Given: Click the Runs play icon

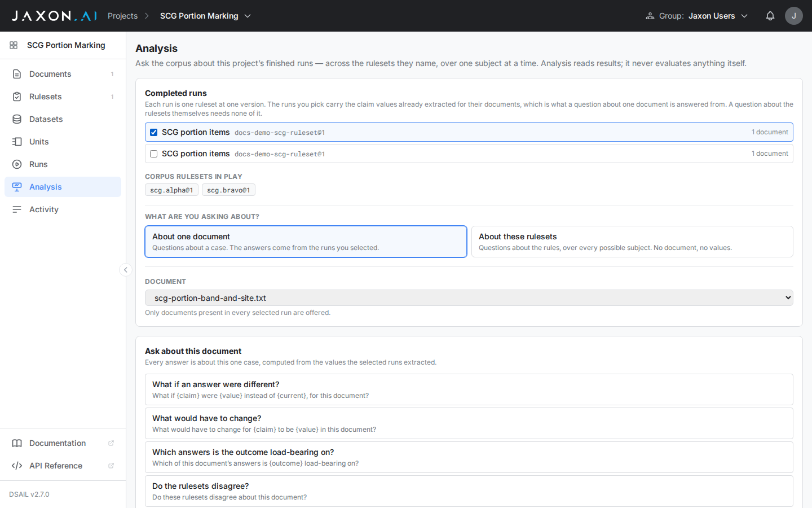Looking at the screenshot, I should (17, 164).
